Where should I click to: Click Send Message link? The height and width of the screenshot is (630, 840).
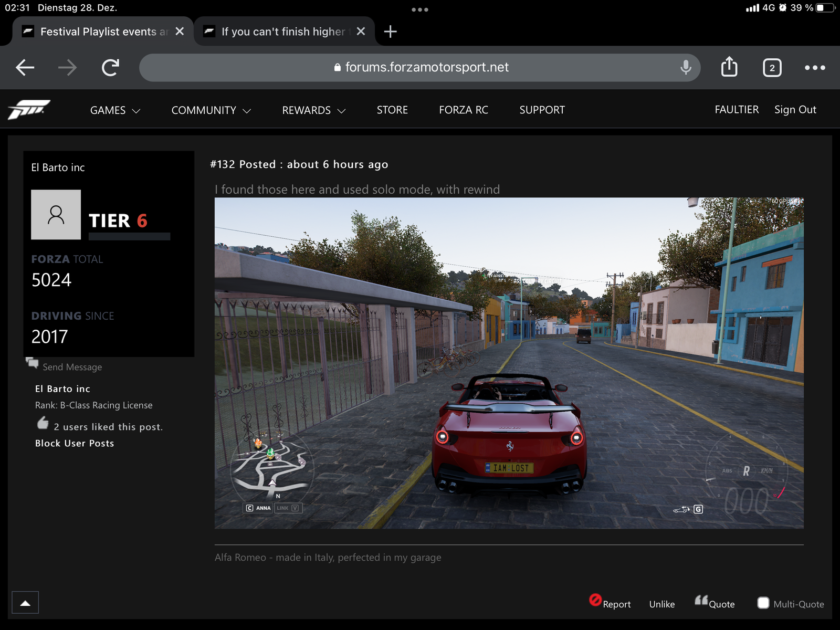72,367
